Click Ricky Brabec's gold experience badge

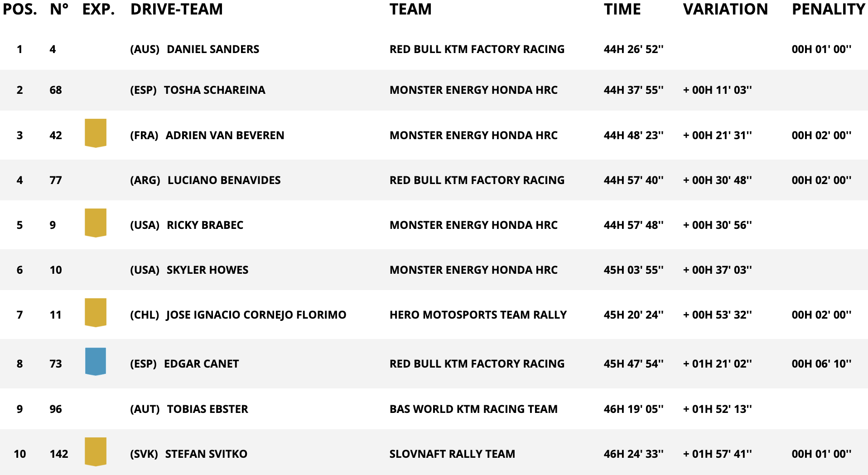point(96,223)
